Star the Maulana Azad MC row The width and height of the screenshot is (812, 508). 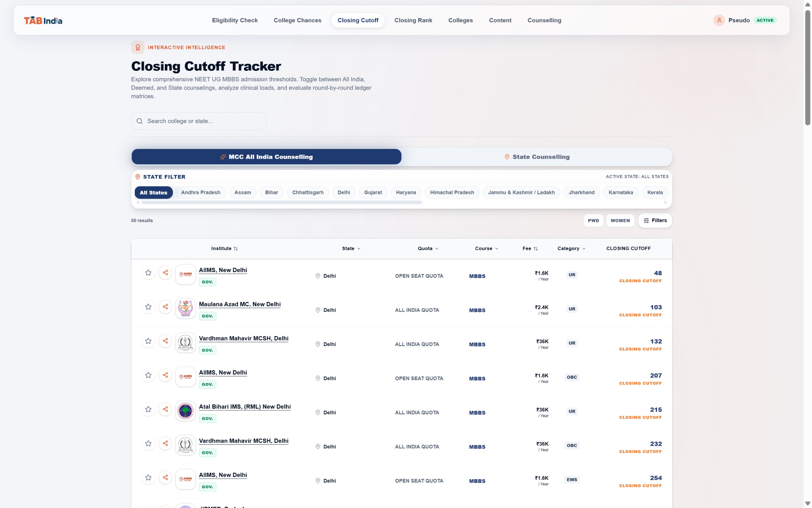coord(148,307)
